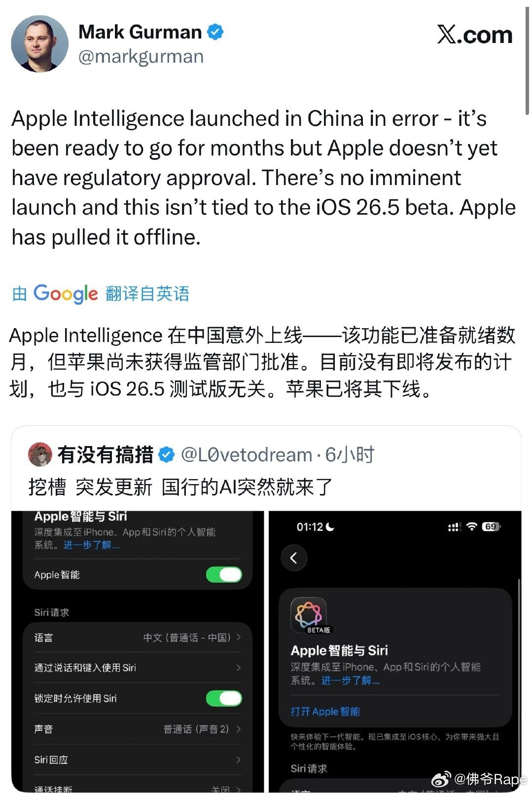532x793 pixels.
Task: Toggle 锁定时允许使用 Siri switch
Action: 224,698
